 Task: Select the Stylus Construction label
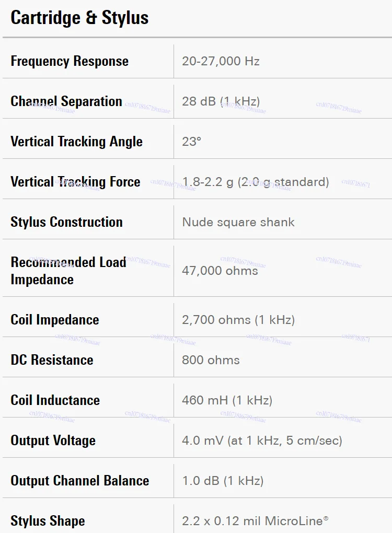coord(66,222)
